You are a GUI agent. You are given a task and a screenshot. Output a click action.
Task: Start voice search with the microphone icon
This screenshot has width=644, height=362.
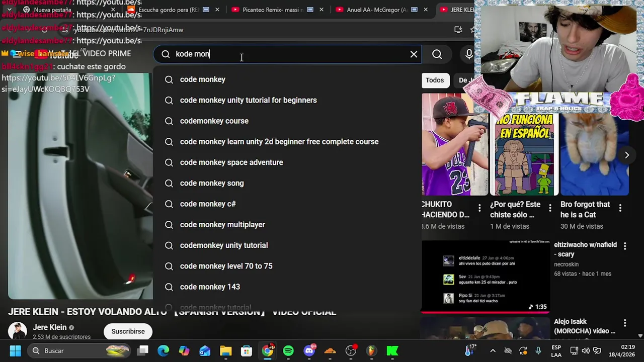(x=469, y=54)
